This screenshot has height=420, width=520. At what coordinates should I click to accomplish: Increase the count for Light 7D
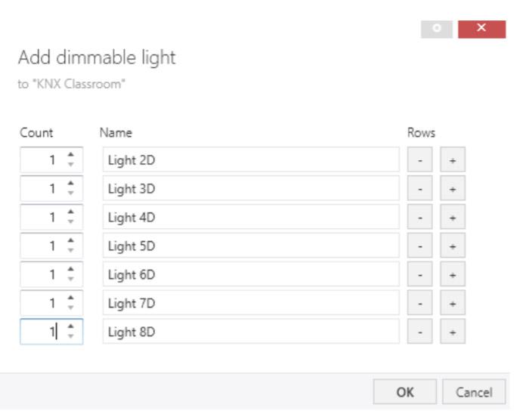pyautogui.click(x=71, y=299)
